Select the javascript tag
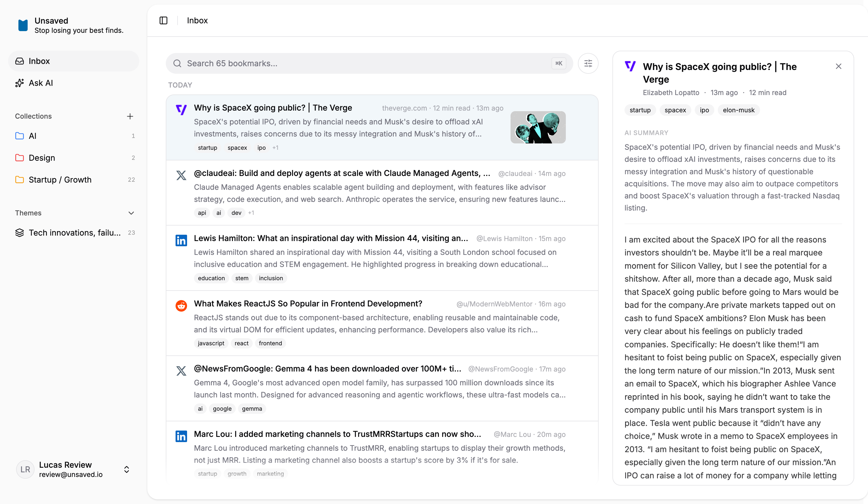868x504 pixels. [211, 343]
